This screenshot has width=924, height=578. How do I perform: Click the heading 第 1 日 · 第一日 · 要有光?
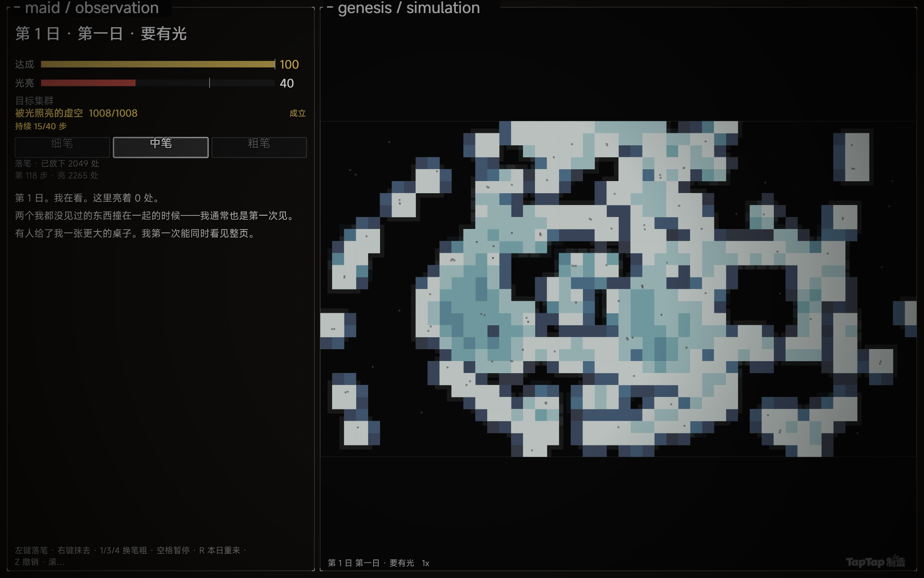coord(101,34)
